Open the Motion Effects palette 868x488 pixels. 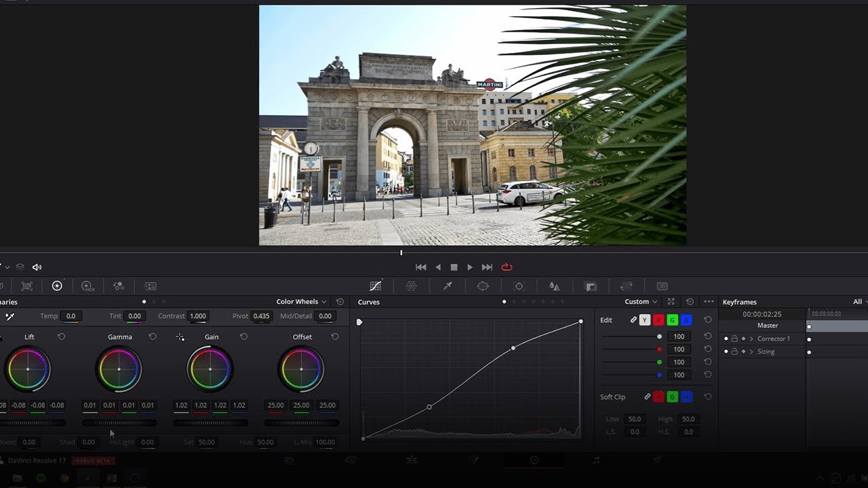(150, 286)
